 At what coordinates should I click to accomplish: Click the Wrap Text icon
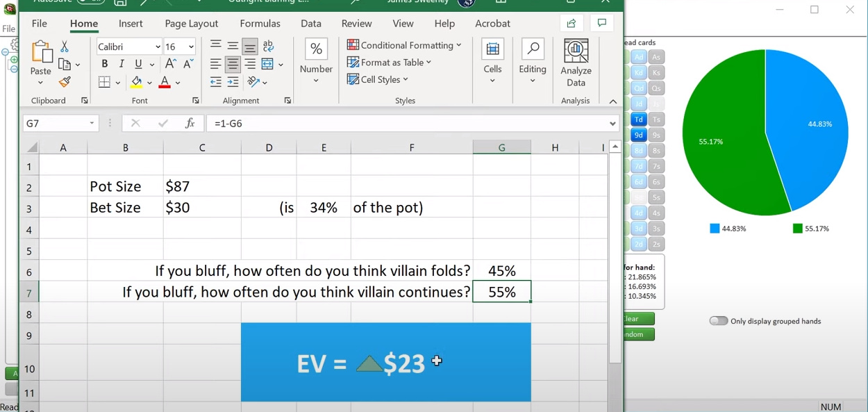[x=268, y=47]
